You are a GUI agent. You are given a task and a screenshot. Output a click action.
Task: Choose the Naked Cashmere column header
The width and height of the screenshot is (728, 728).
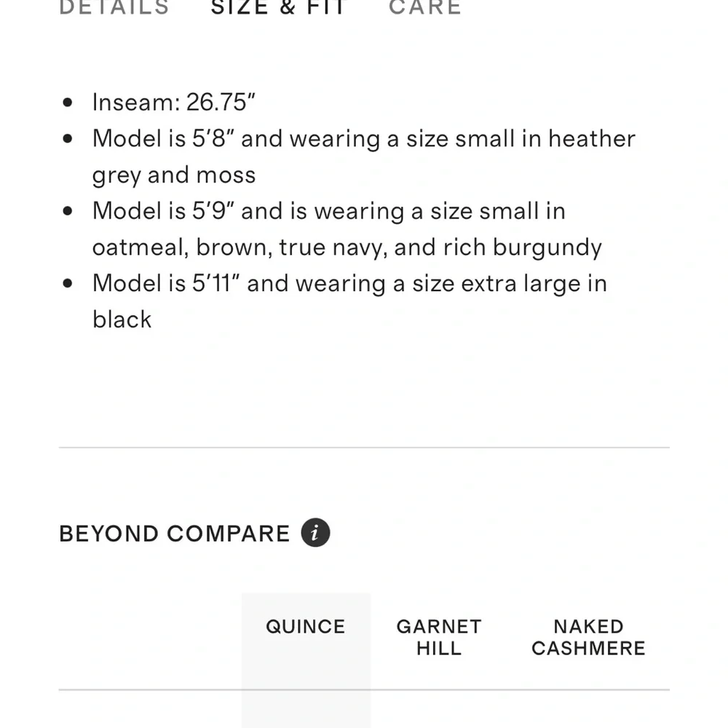tap(588, 637)
